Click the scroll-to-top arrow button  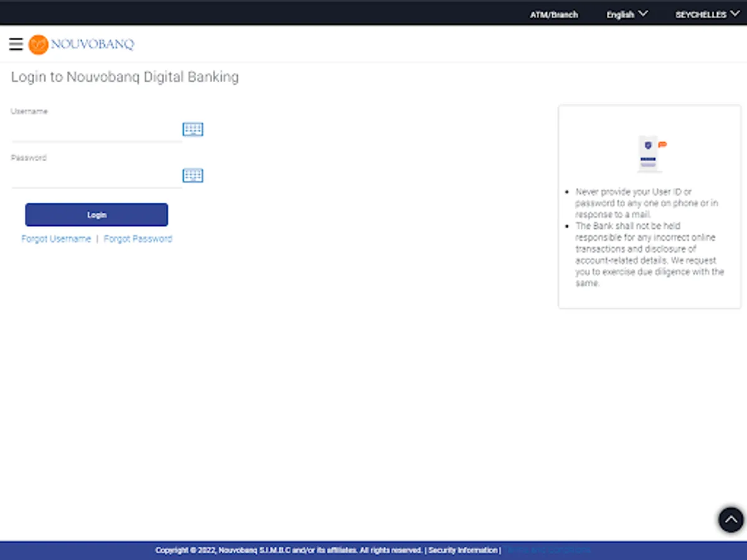pos(731,520)
